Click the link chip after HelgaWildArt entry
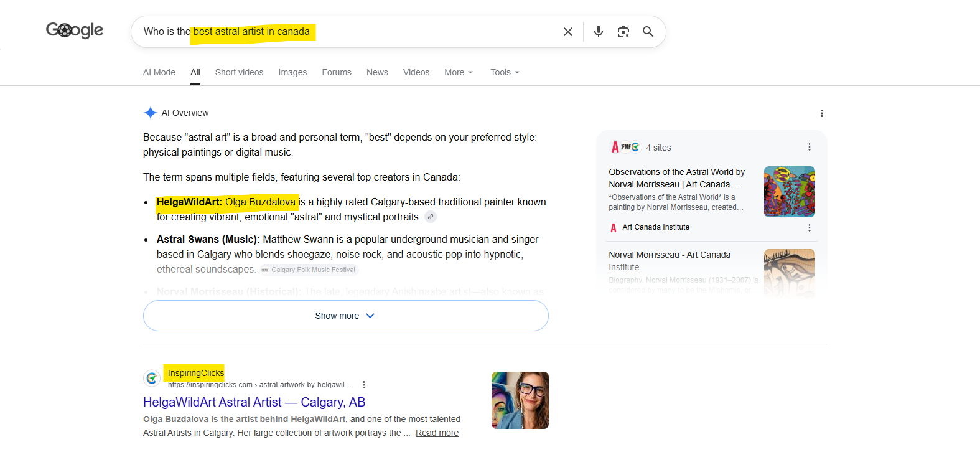The width and height of the screenshot is (980, 452). click(431, 217)
